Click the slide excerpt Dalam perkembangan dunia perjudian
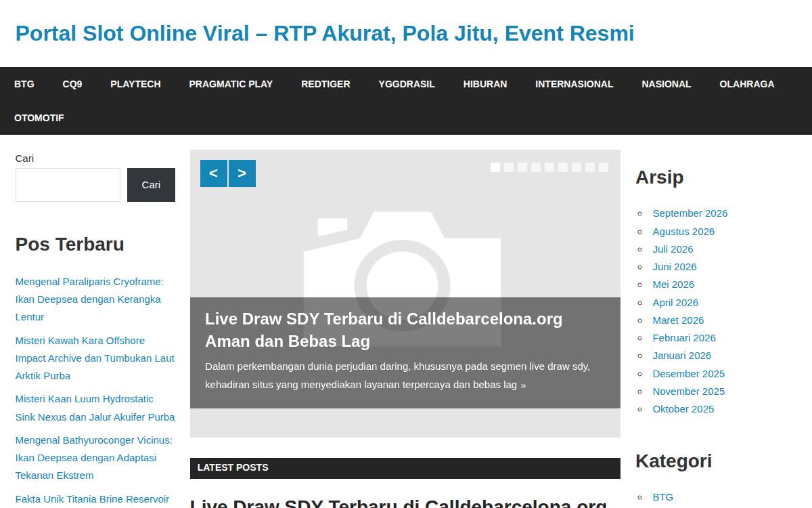Screen dimensions: 812x508 click(397, 376)
